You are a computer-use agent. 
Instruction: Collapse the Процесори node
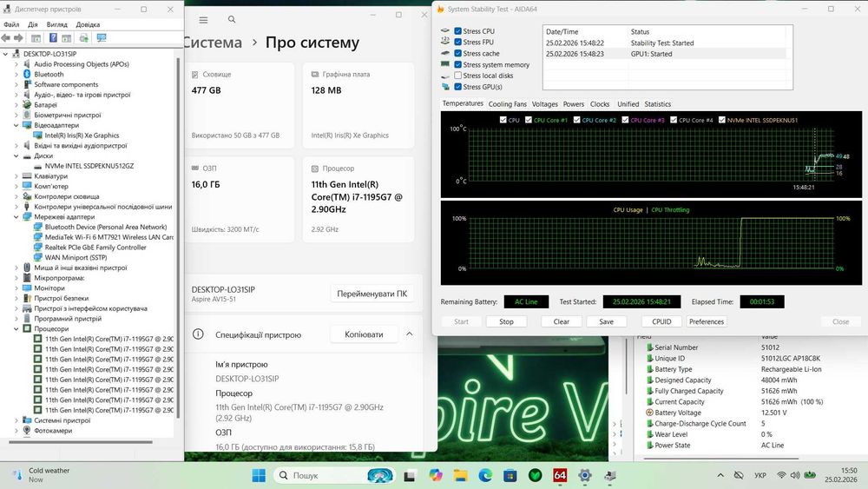(16, 328)
